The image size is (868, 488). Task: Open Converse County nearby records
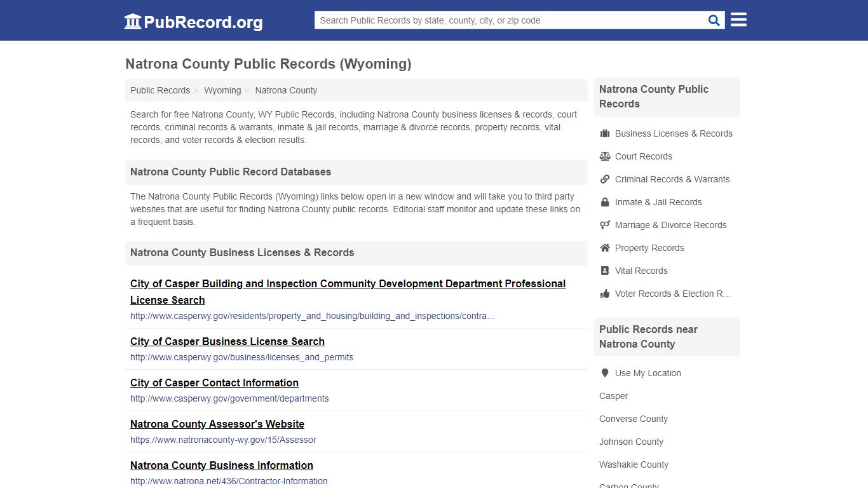(x=634, y=419)
